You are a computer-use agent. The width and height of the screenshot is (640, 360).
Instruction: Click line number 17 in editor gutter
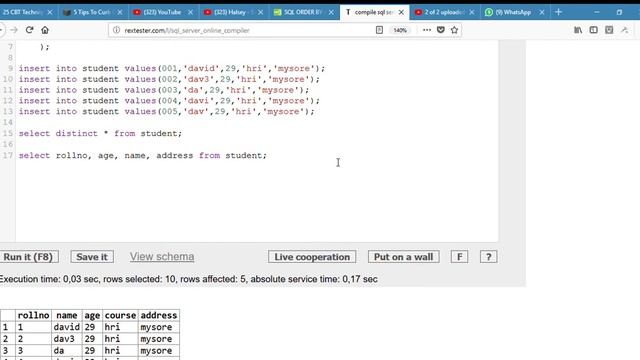click(8, 156)
